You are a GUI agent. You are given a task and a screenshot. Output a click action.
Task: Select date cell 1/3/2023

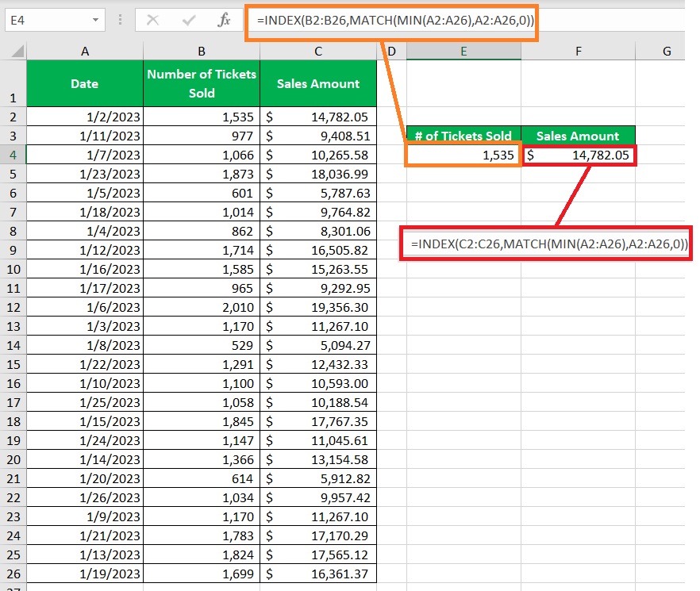(85, 326)
